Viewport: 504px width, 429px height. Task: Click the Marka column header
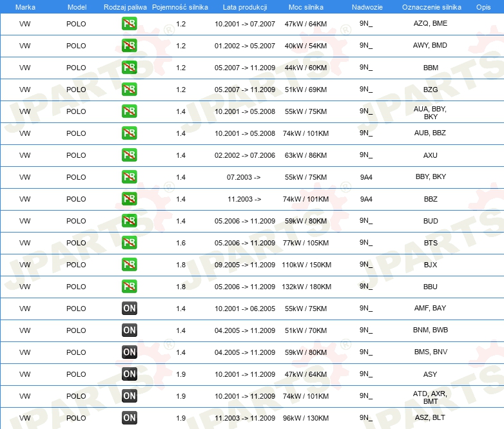[x=25, y=7]
